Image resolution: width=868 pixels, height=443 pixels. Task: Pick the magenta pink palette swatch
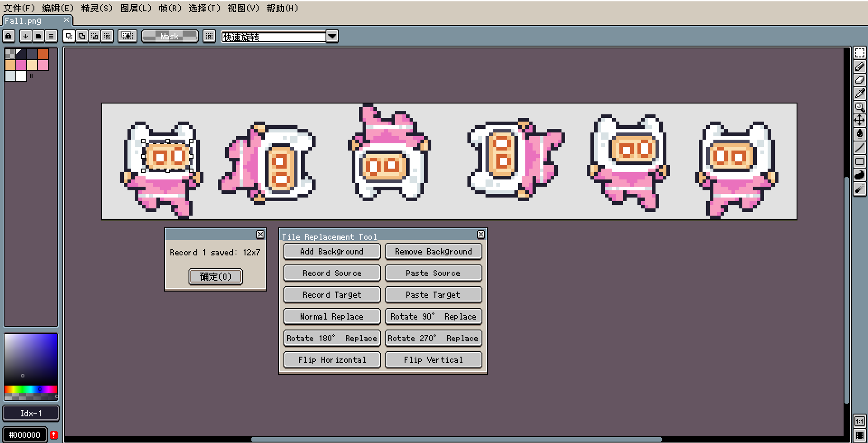pos(21,65)
